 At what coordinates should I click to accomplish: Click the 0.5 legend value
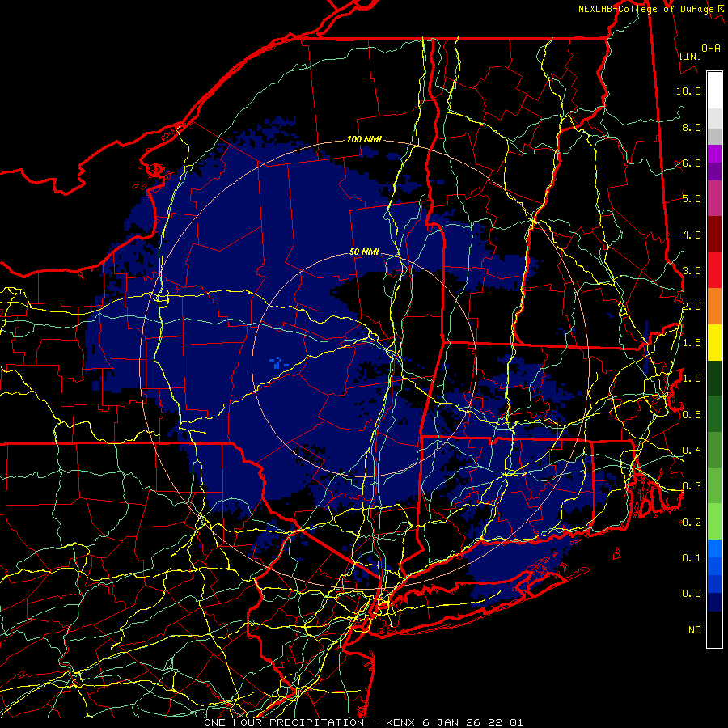pos(692,414)
